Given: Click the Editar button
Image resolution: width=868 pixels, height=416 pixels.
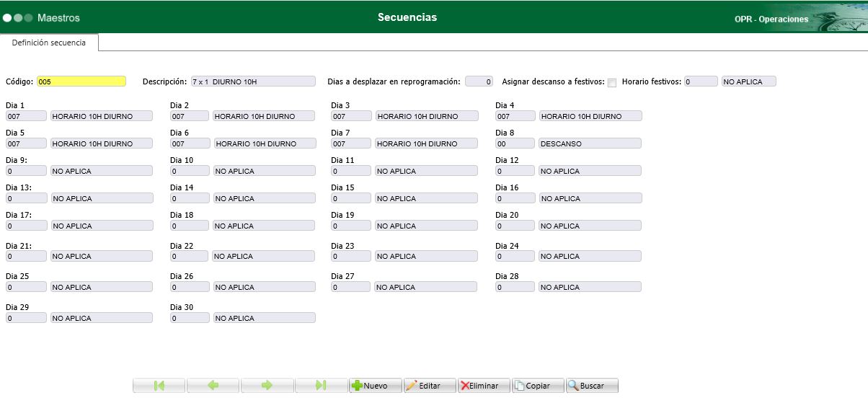Looking at the screenshot, I should pyautogui.click(x=430, y=386).
